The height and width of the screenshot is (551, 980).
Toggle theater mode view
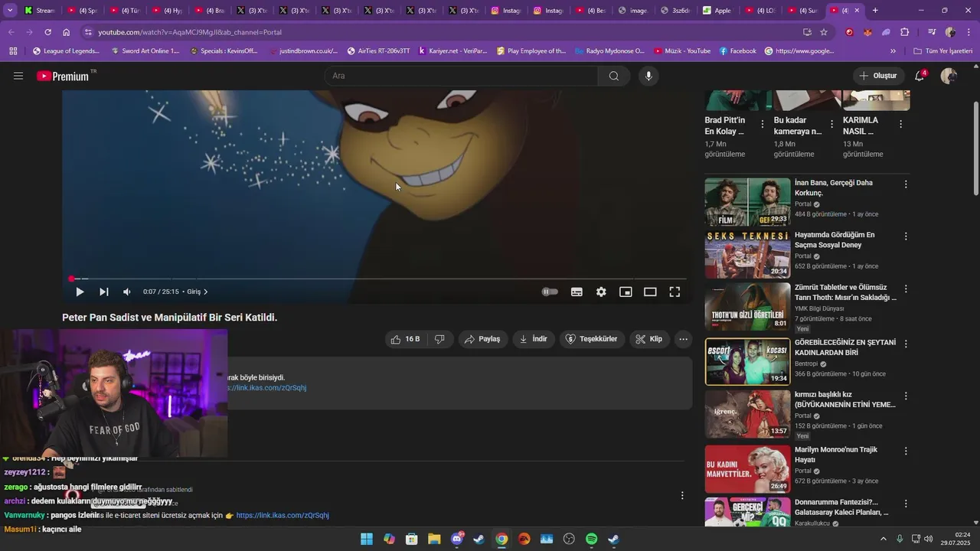tap(650, 292)
